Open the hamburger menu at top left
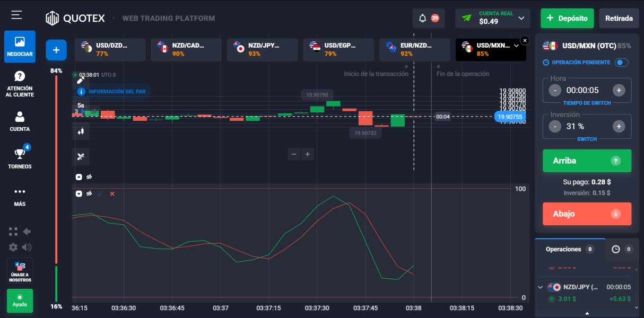The height and width of the screenshot is (318, 644). pyautogui.click(x=16, y=15)
